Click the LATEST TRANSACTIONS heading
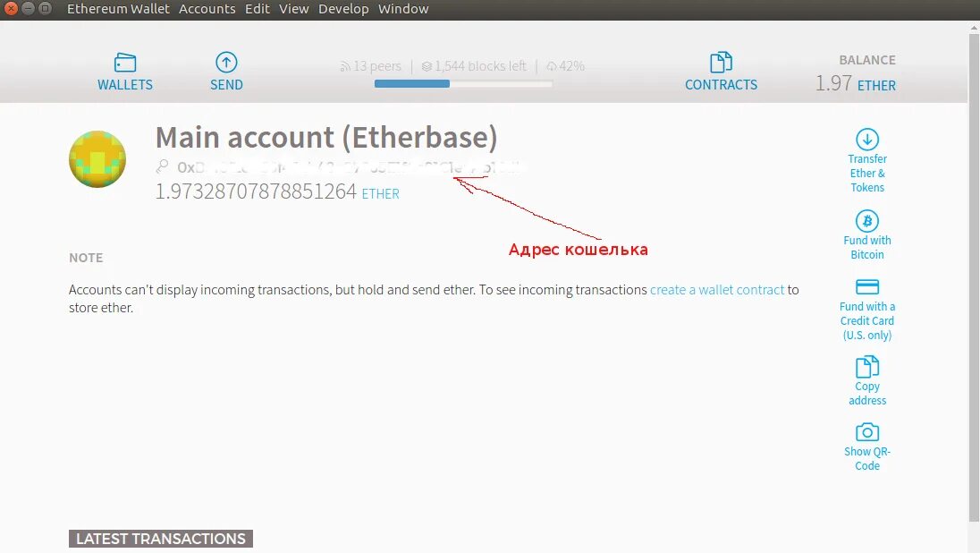The width and height of the screenshot is (980, 553). [161, 539]
